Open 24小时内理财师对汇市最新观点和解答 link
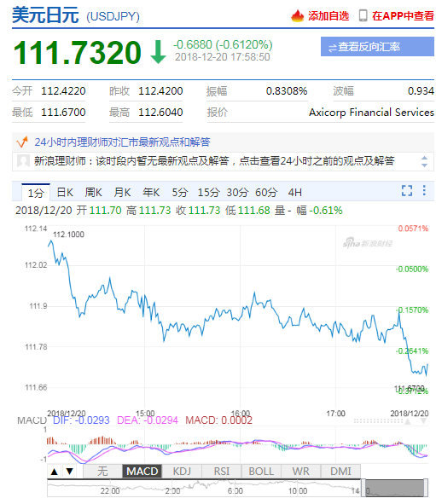Image resolution: width=436 pixels, height=504 pixels. (122, 142)
